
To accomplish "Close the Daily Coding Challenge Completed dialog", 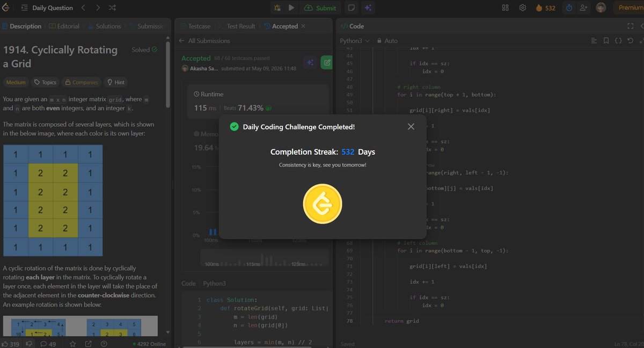I will (411, 127).
